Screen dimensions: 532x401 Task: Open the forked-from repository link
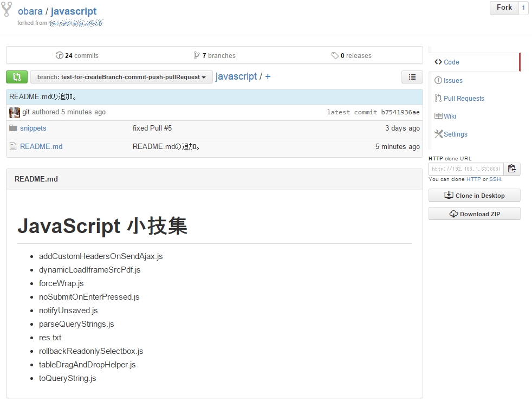point(76,23)
